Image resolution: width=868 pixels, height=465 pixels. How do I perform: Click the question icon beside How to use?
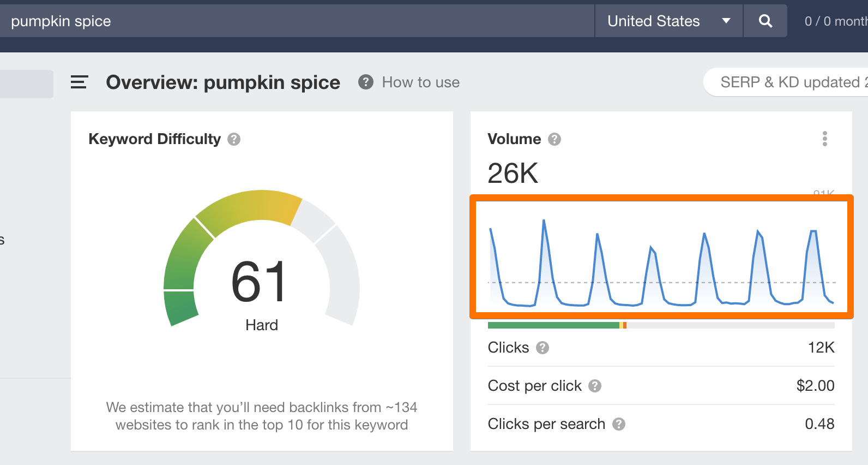(x=365, y=82)
